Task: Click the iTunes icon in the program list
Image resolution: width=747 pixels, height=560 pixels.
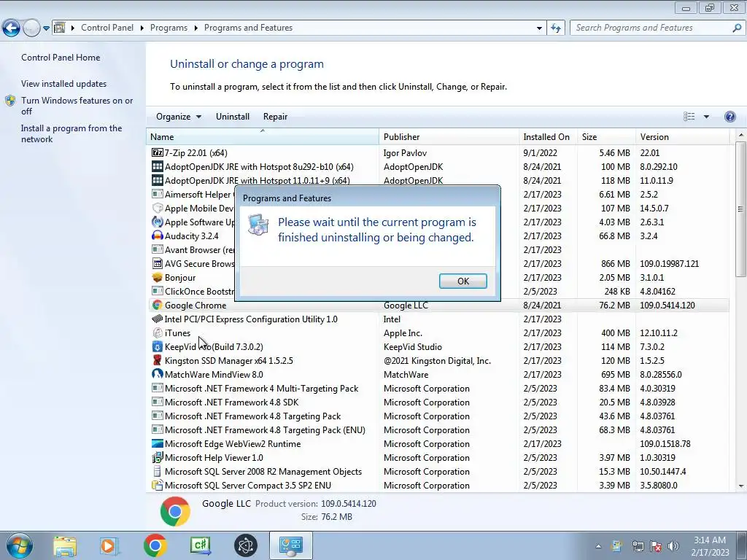Action: 158,332
